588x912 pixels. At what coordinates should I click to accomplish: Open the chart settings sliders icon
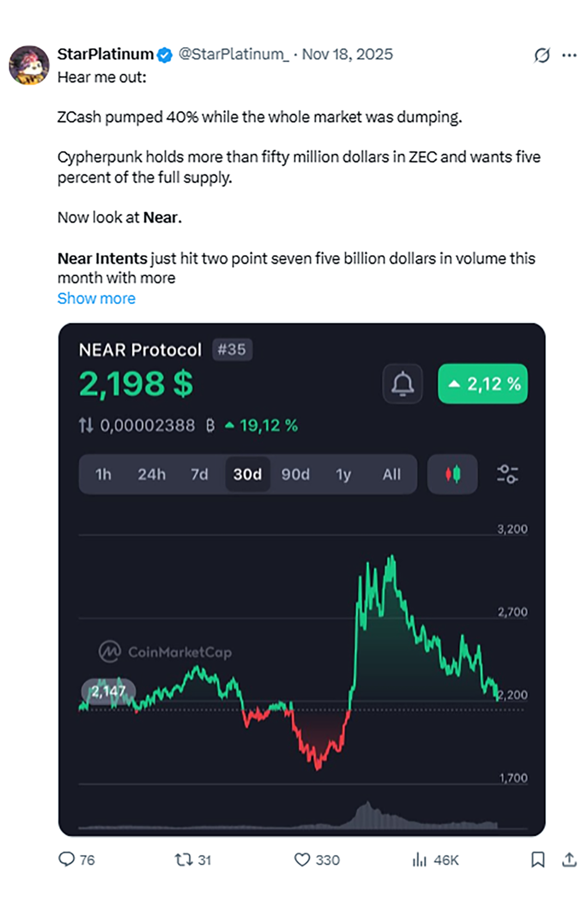tap(507, 474)
